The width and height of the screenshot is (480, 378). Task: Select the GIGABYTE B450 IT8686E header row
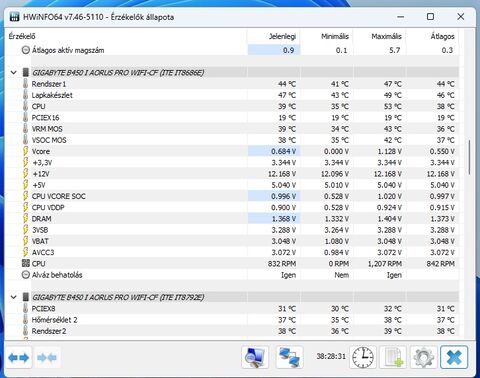click(245, 72)
